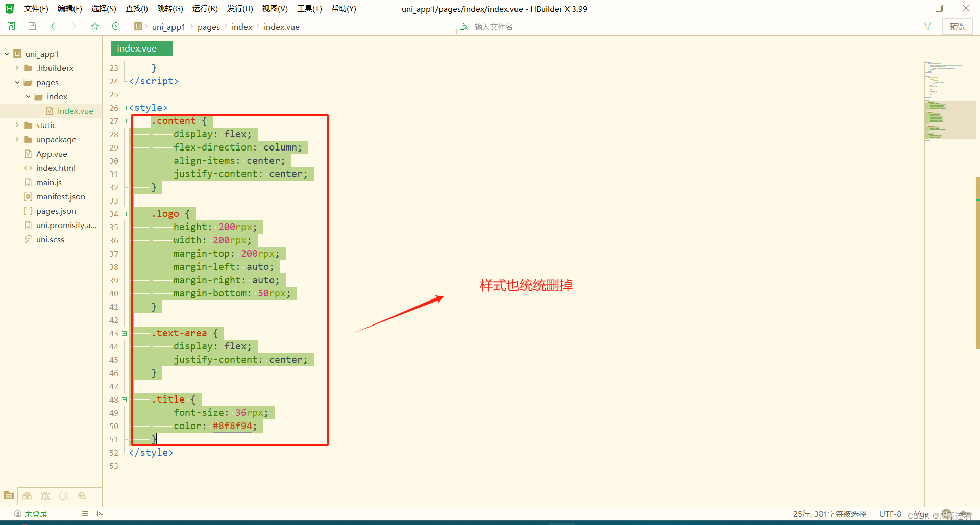The width and height of the screenshot is (980, 525).
Task: Save the current file with the disk icon
Action: pos(32,26)
